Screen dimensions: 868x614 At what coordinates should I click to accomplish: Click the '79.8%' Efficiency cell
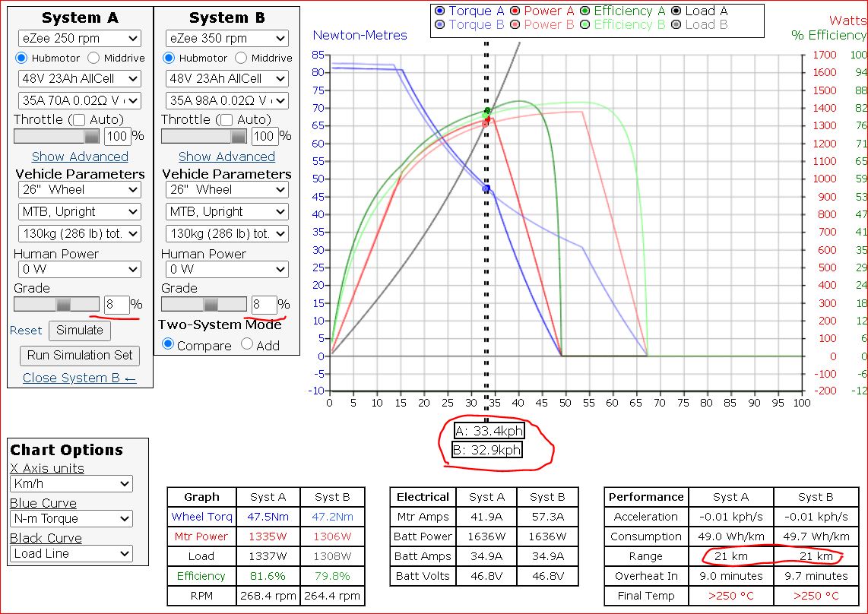point(332,576)
